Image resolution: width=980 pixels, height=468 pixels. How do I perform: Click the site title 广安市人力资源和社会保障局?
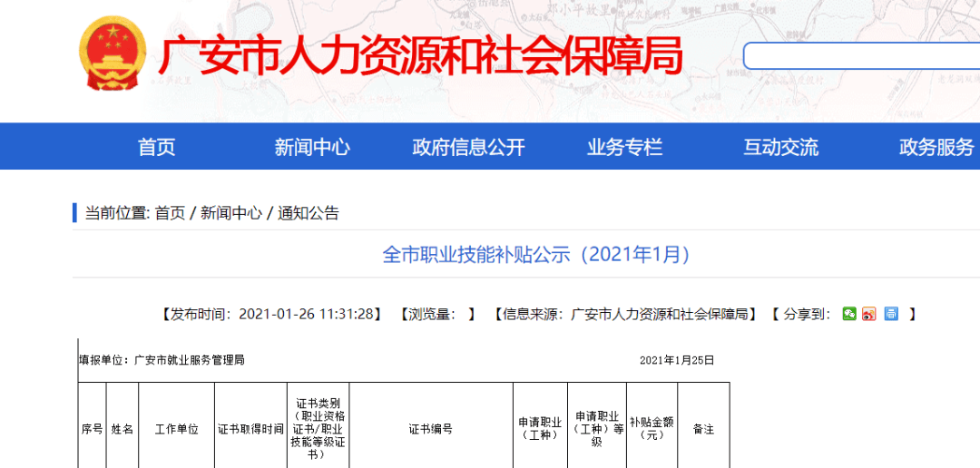[419, 58]
